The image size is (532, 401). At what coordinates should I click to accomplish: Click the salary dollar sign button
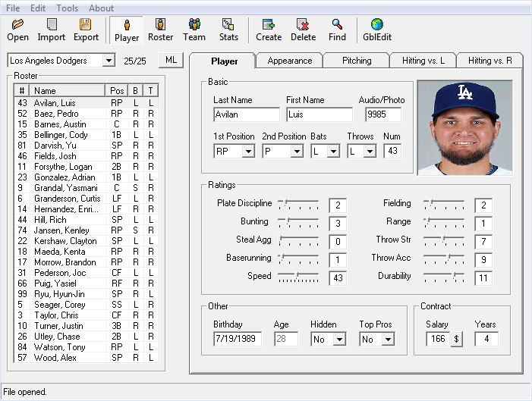pyautogui.click(x=457, y=339)
